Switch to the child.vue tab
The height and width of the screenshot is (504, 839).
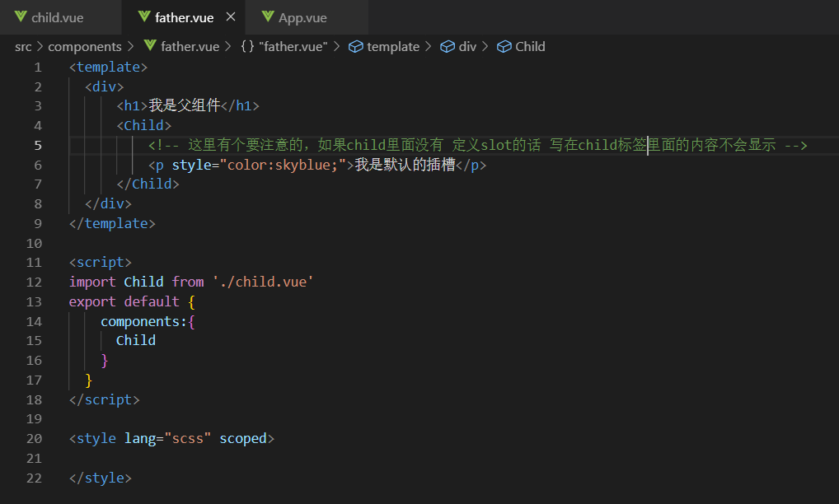click(x=57, y=17)
